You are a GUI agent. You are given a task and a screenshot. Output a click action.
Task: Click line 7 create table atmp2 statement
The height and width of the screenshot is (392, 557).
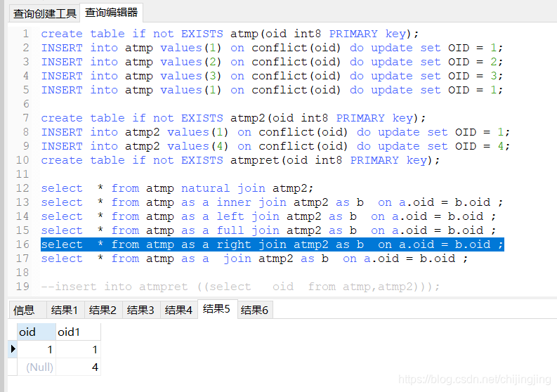[233, 118]
